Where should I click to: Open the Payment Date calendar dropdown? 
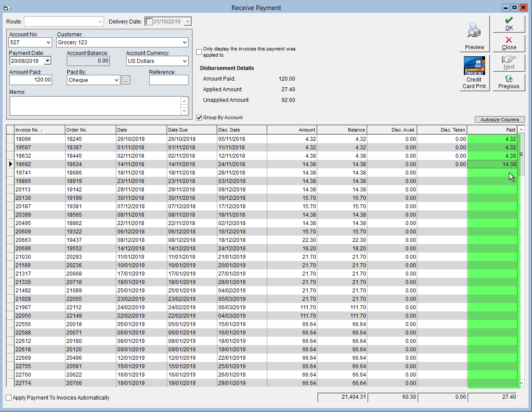47,61
